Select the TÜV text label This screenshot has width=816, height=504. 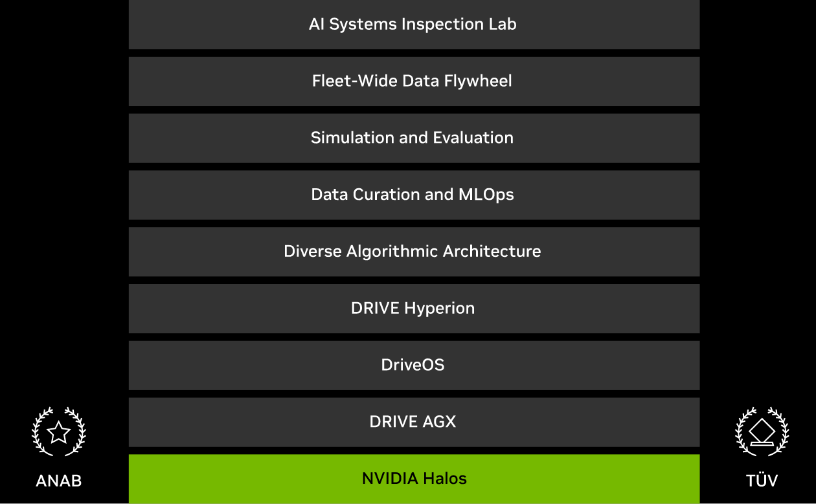[762, 481]
